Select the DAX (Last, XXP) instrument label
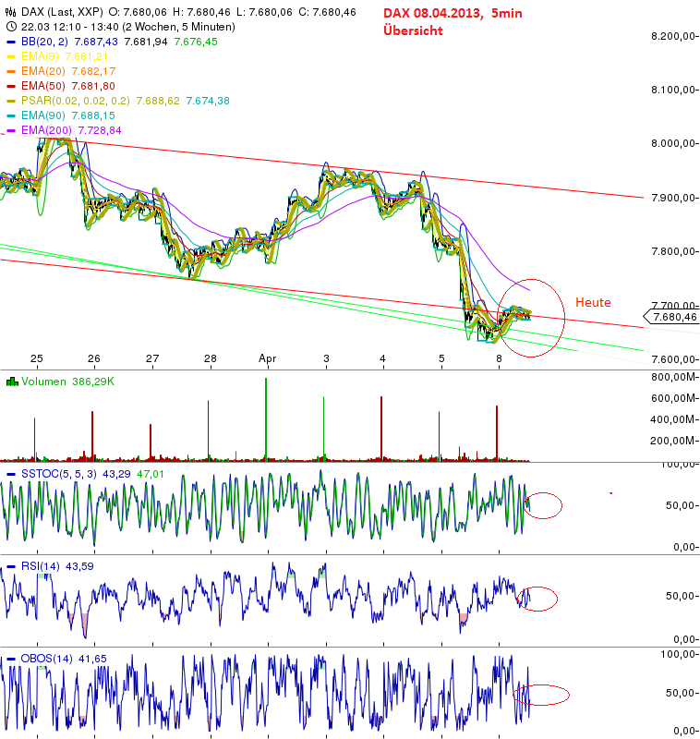 (62, 12)
